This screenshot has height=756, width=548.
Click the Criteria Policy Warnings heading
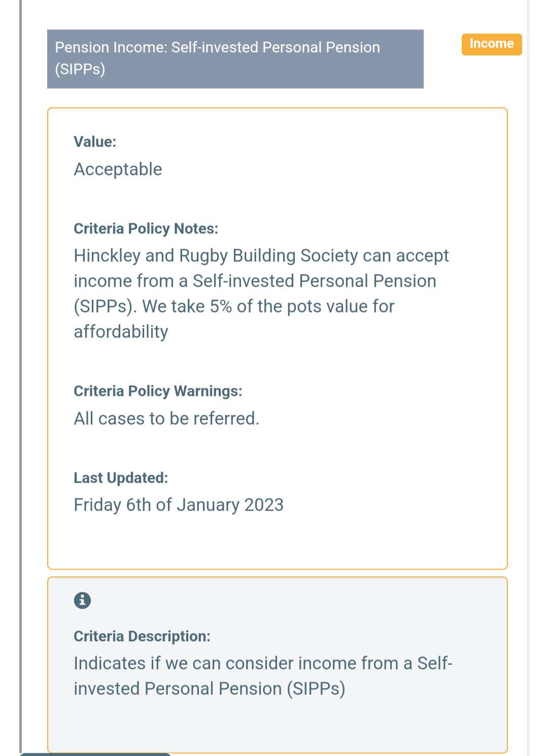coord(158,391)
